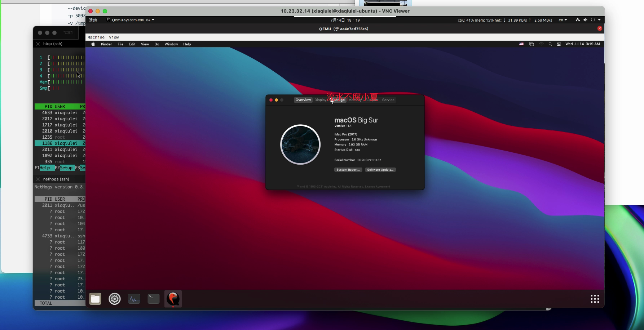Screen dimensions: 644x330
Task: Select the Storage tab
Action: tap(338, 100)
